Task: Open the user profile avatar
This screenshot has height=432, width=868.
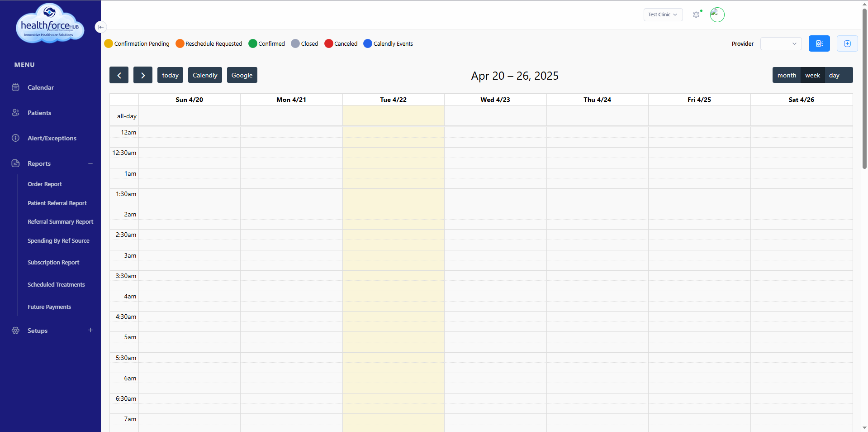Action: click(716, 14)
